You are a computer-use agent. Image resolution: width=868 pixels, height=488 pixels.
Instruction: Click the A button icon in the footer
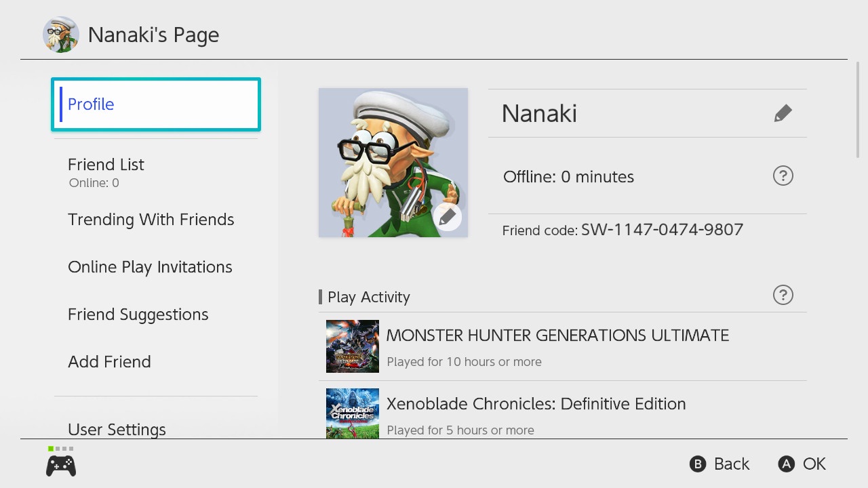click(786, 464)
